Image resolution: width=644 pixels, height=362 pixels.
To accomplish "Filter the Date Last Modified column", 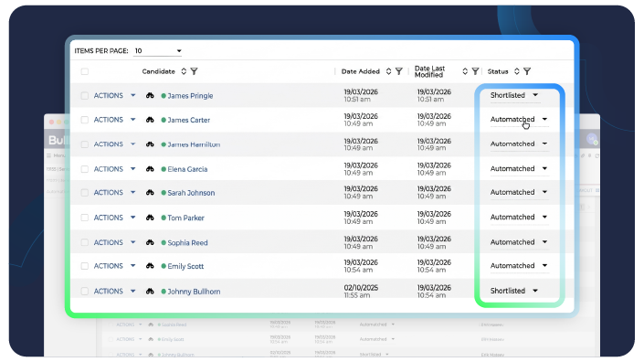I will (475, 71).
